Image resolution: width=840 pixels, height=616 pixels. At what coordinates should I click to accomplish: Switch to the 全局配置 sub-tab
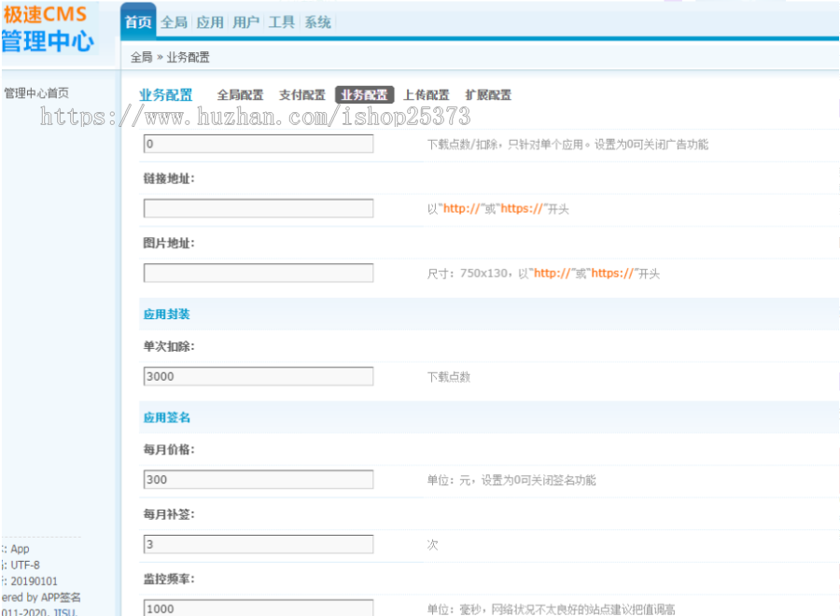click(240, 95)
